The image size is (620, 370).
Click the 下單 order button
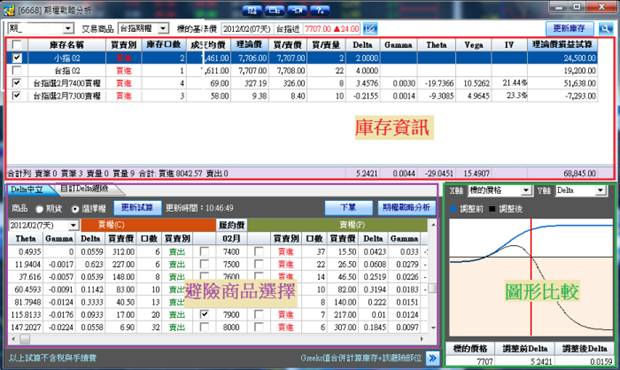click(348, 208)
